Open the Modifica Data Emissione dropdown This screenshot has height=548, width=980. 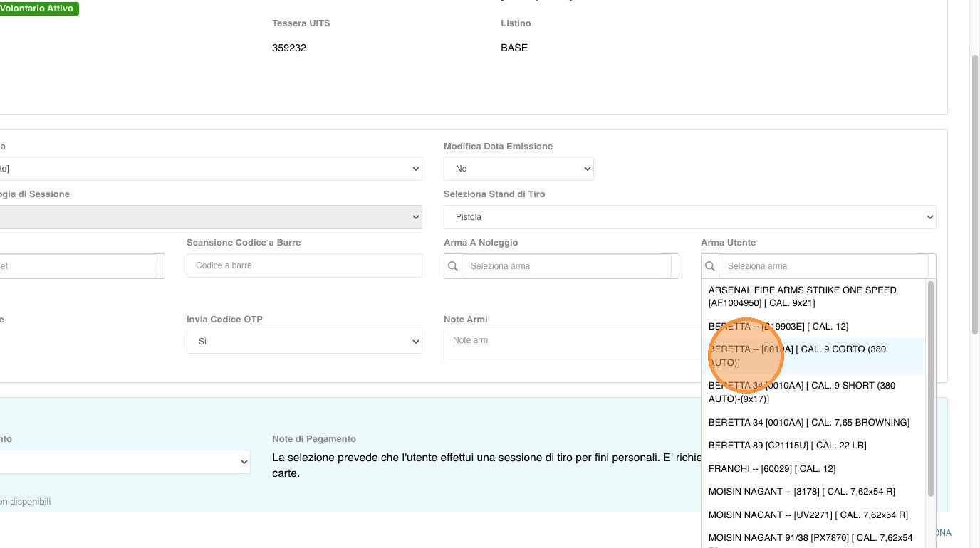coord(518,169)
